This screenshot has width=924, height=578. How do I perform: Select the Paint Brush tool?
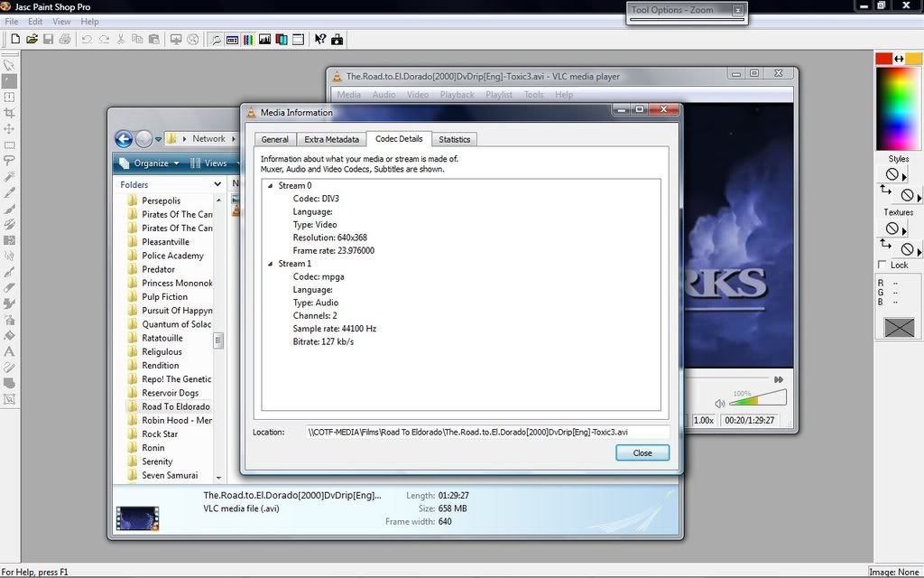pyautogui.click(x=9, y=209)
